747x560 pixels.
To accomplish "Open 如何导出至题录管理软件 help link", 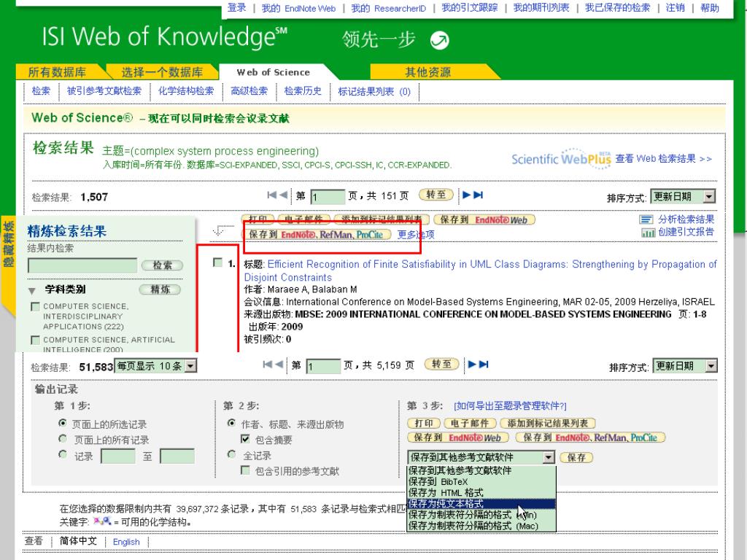I will point(510,406).
